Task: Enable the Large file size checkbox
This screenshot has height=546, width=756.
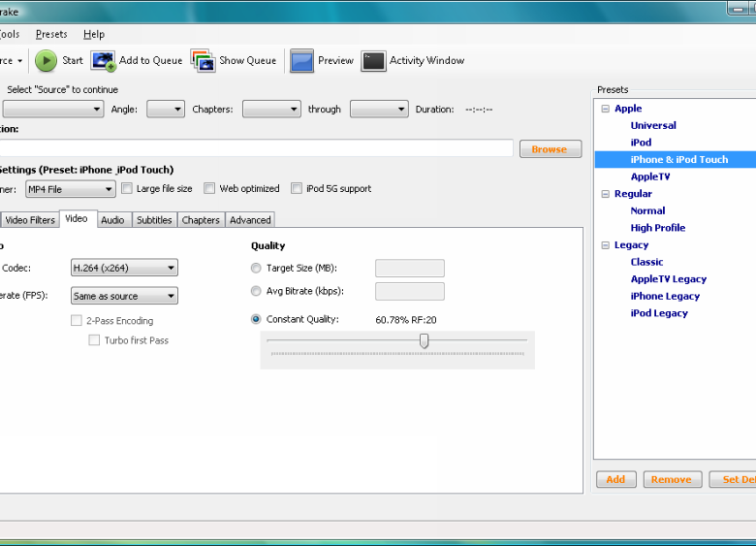Action: (x=126, y=189)
